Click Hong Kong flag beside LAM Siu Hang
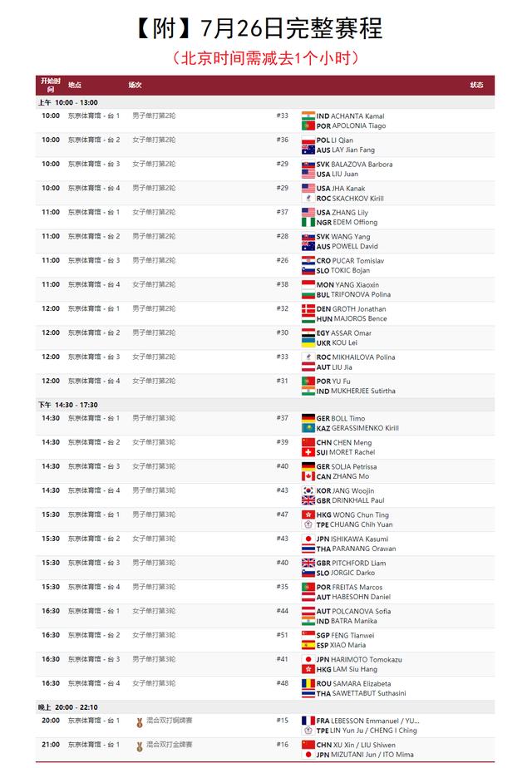532x768 pixels. pos(308,670)
